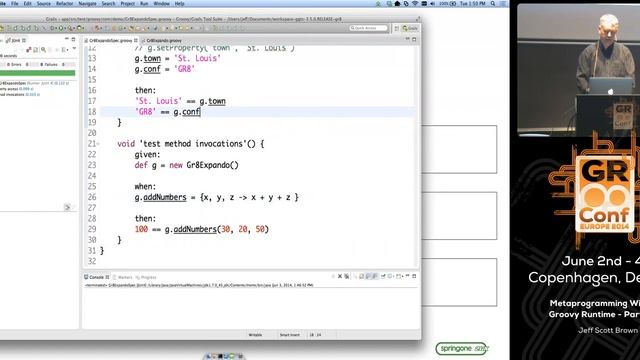Open the File menu

click(x=15, y=3)
